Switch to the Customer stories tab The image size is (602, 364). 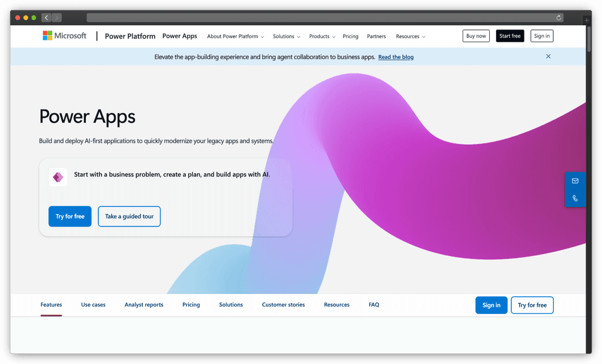pos(283,305)
